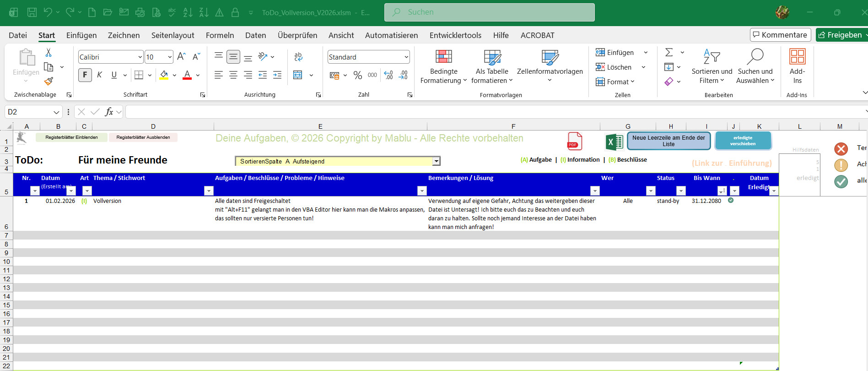Open Sortieren und Filtern tool
This screenshot has height=371, width=868.
coord(712,67)
